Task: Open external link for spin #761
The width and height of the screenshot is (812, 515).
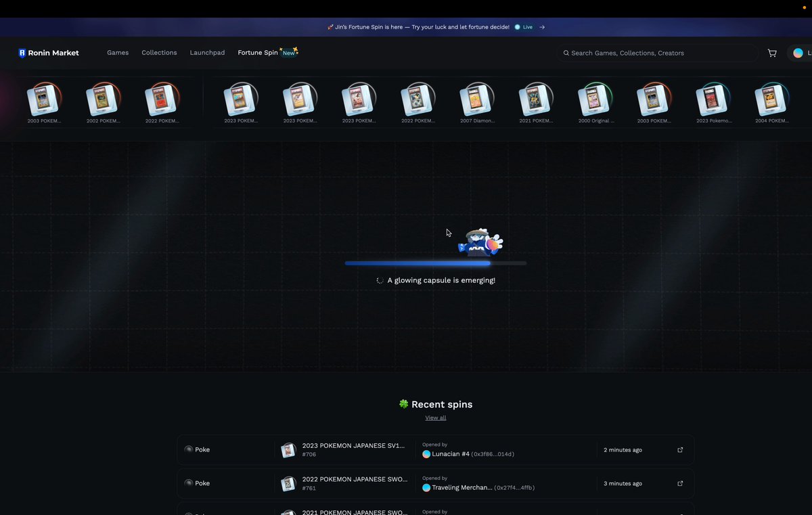Action: click(x=680, y=483)
